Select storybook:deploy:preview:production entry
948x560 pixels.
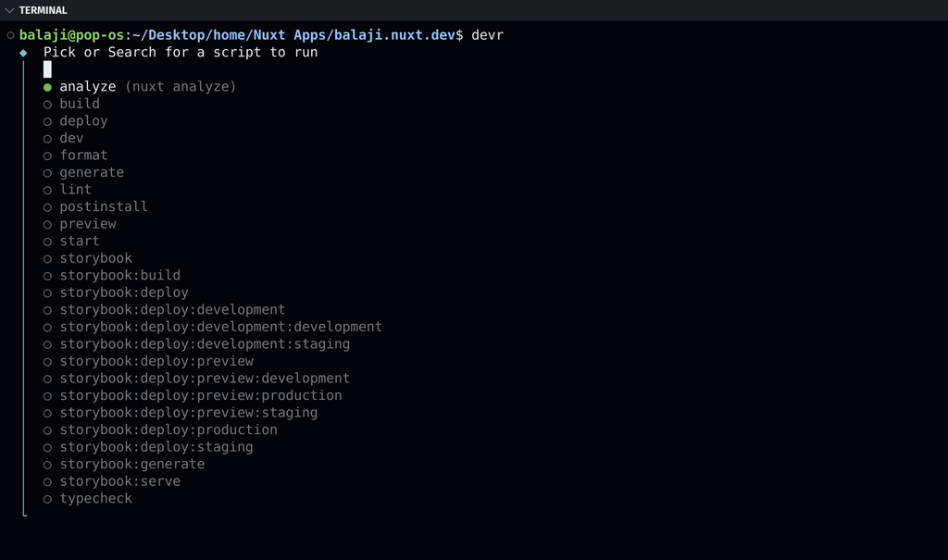[200, 395]
